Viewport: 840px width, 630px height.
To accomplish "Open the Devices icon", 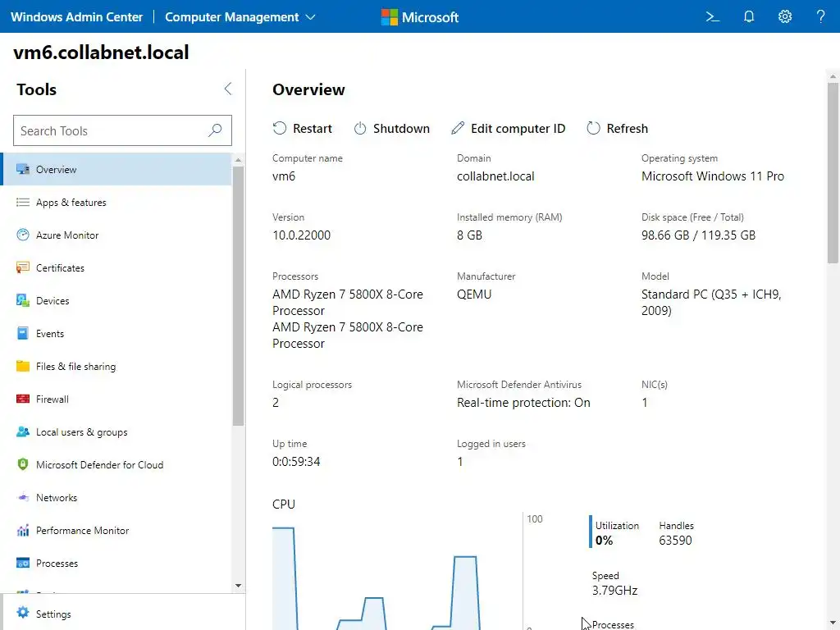I will point(22,300).
